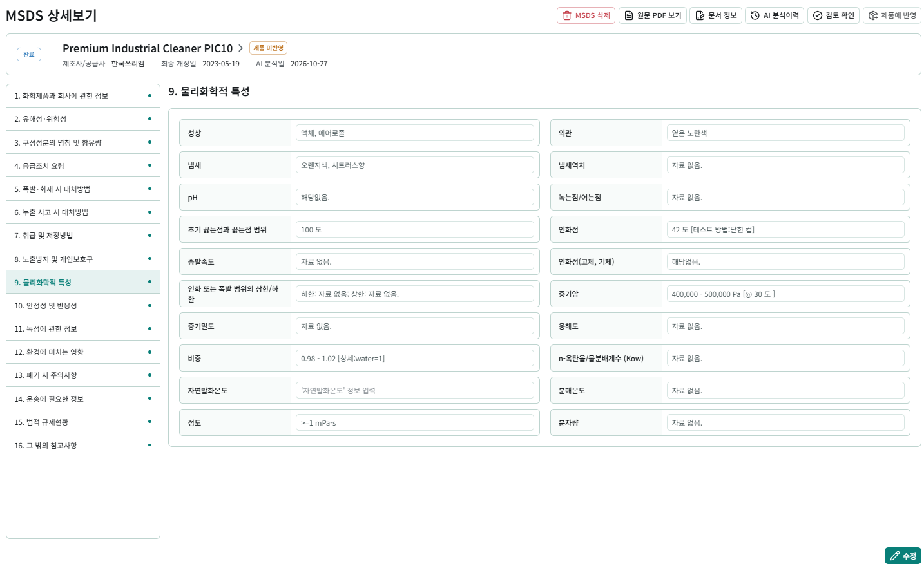Click the 성상 input field
The height and width of the screenshot is (566, 924).
[415, 133]
